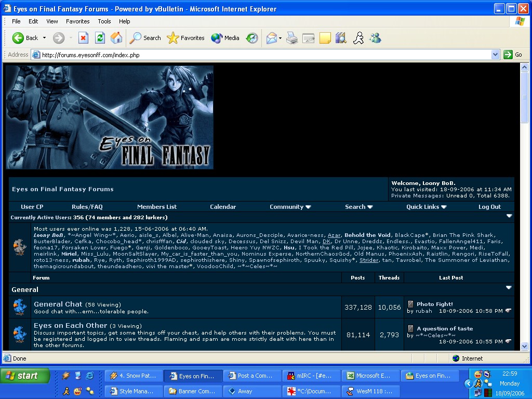
Task: Open the File menu
Action: coord(16,21)
